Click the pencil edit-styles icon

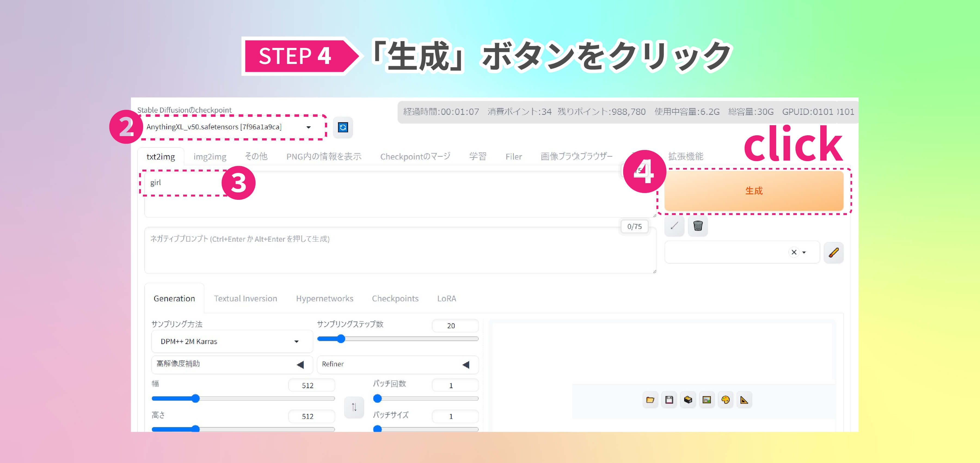coord(834,252)
